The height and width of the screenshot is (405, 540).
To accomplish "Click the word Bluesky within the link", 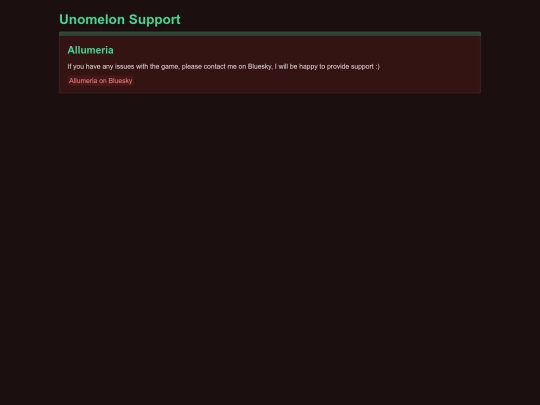I will (x=120, y=81).
